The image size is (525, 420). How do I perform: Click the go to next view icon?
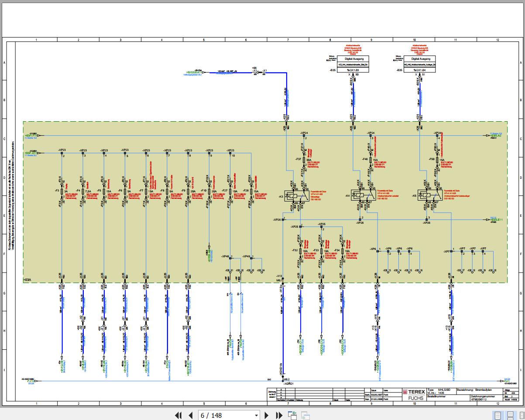click(305, 415)
